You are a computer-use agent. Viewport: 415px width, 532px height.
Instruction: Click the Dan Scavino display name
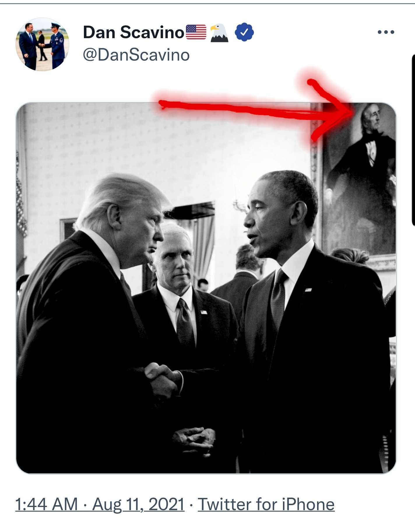(x=134, y=32)
